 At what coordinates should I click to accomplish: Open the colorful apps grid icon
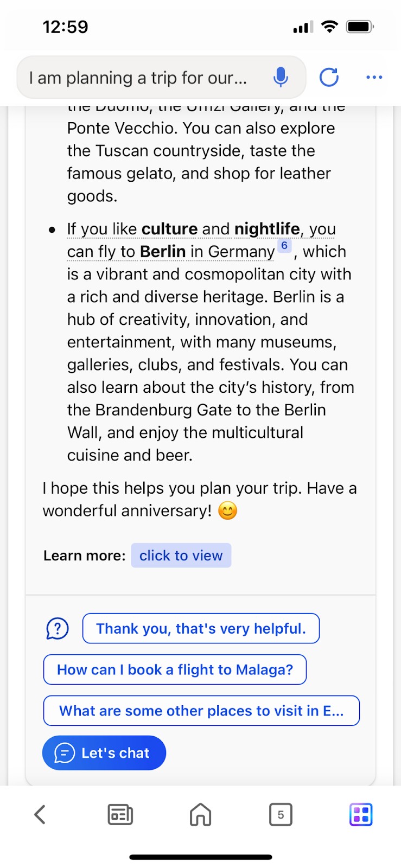pos(361,814)
